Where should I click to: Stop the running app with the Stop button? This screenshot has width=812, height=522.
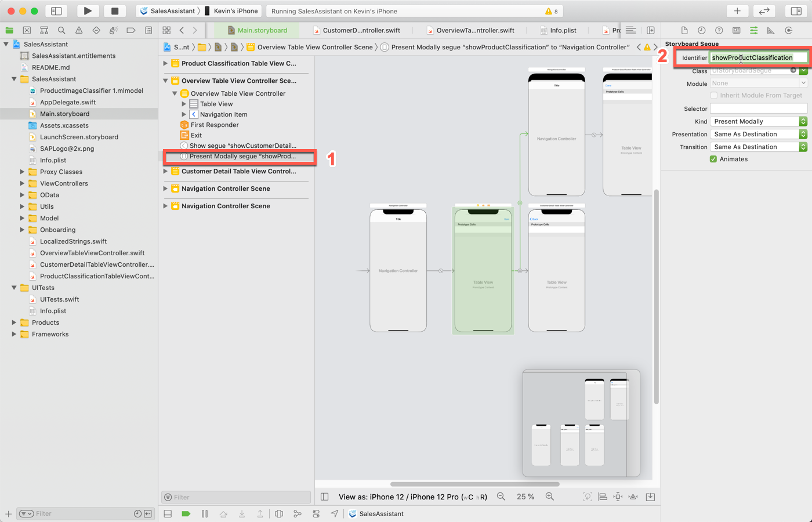115,11
